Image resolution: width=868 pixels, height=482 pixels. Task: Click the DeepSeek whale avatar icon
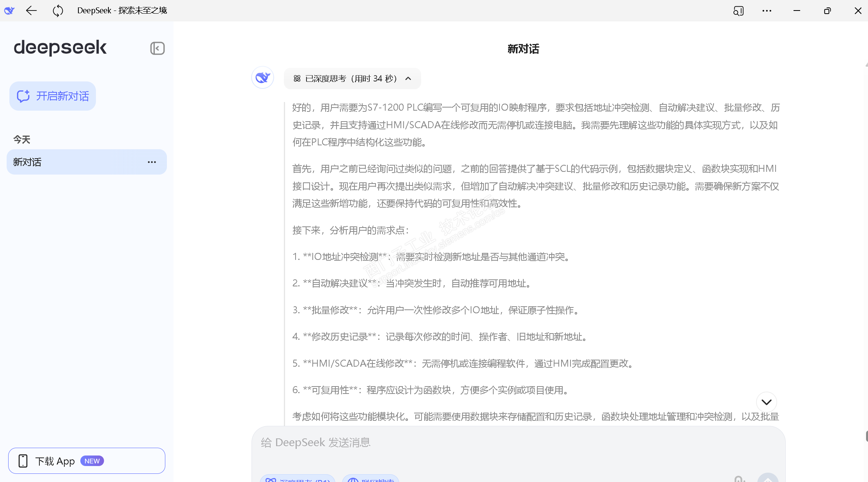tap(262, 78)
